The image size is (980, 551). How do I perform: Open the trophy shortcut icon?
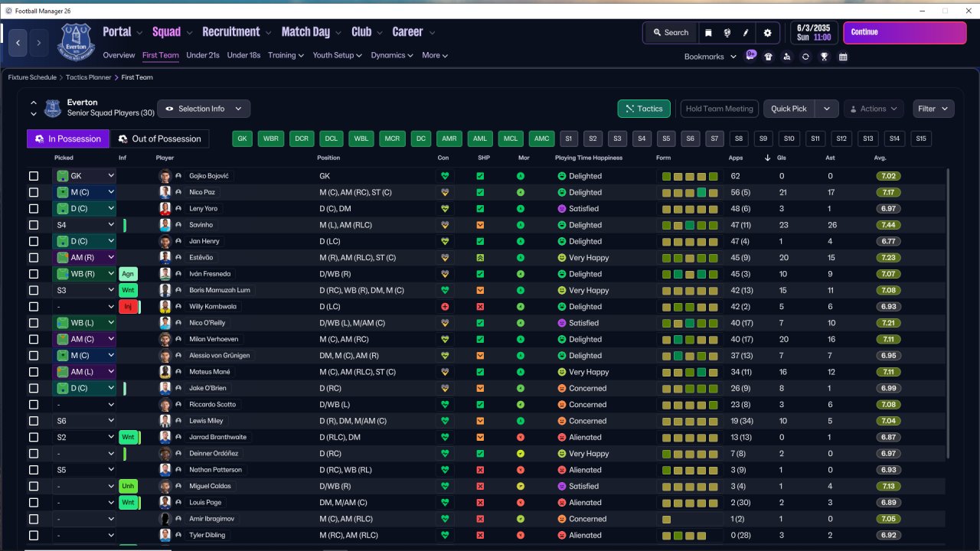pos(824,57)
